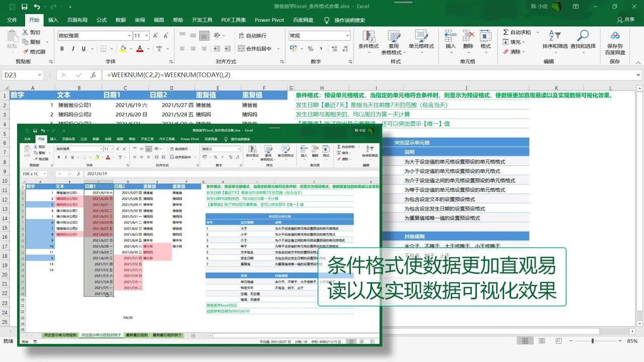Click the Cut (剪切) scissors icon
The image size is (644, 362).
coord(26,32)
